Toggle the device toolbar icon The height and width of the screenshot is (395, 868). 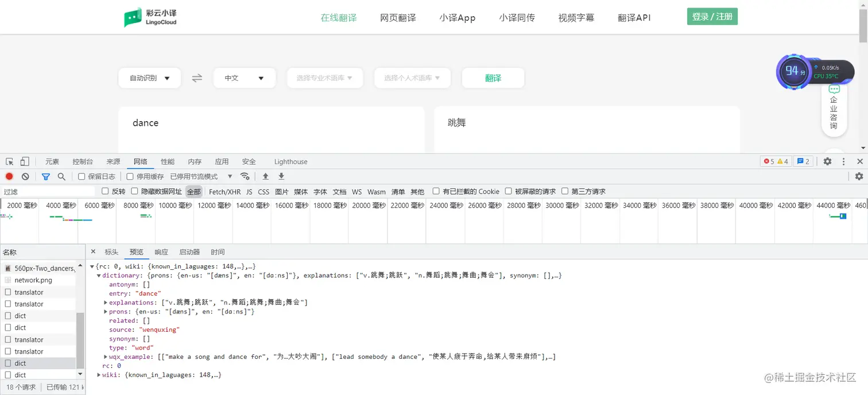point(25,162)
